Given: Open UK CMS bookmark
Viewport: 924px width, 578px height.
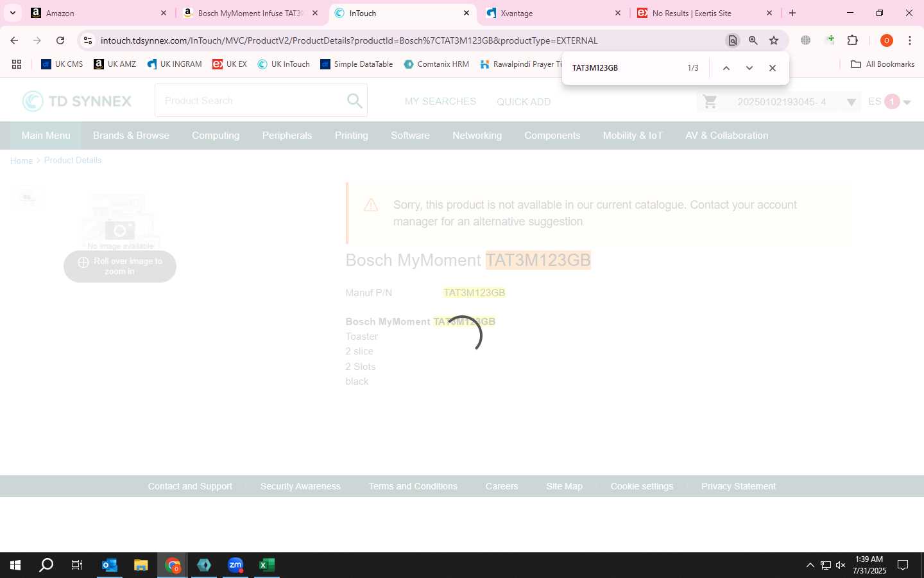Looking at the screenshot, I should point(62,64).
